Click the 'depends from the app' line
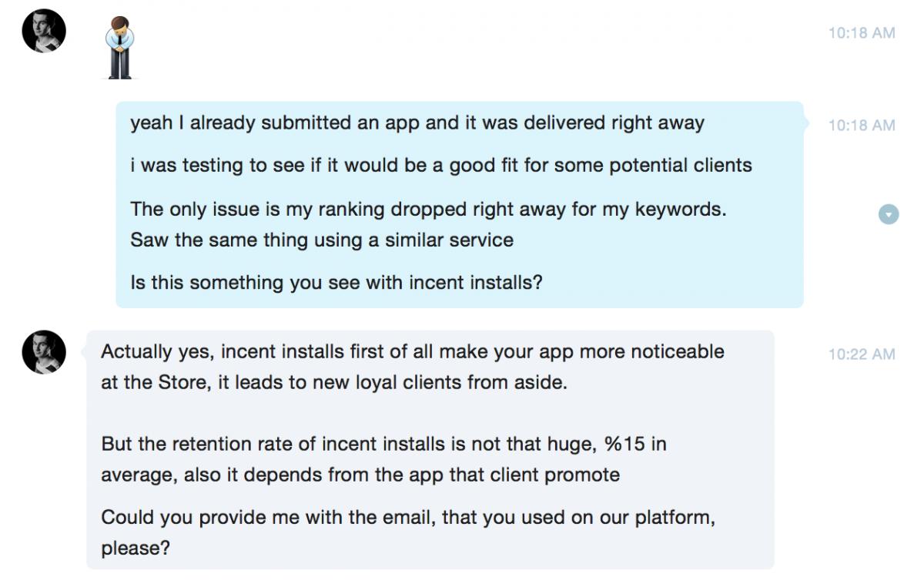The image size is (924, 584). click(x=360, y=475)
